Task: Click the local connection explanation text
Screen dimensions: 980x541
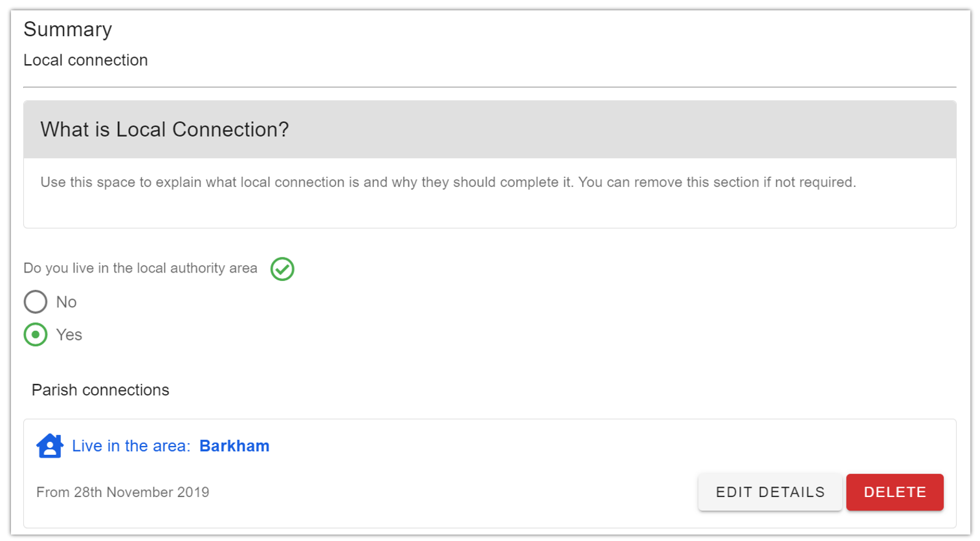Action: [448, 182]
